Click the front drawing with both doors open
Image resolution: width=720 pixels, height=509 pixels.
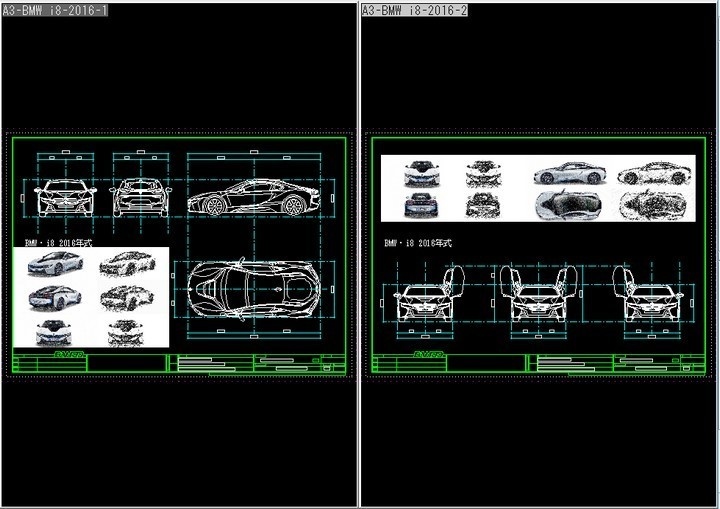539,293
